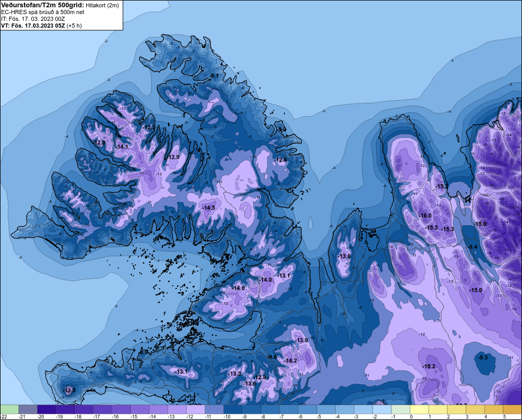The width and height of the screenshot is (522, 420).
Task: Select the legend swatch labeled 4
Action: coord(494,410)
